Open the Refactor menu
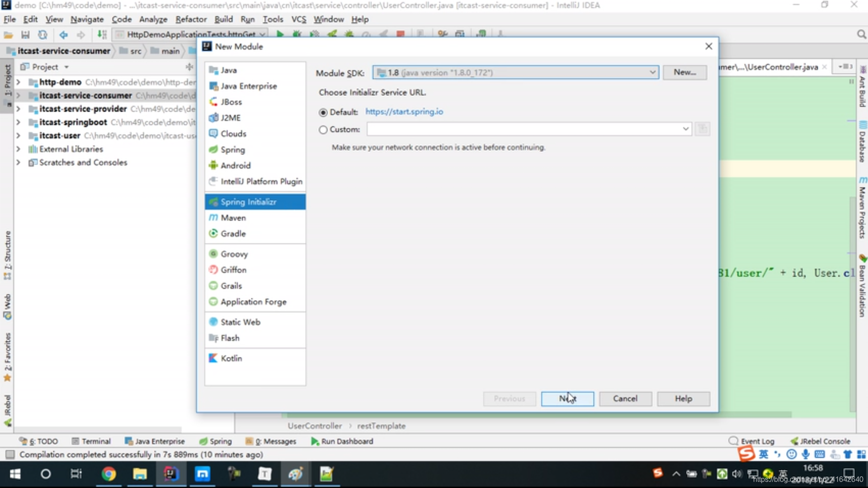Image resolution: width=868 pixels, height=488 pixels. (x=191, y=19)
